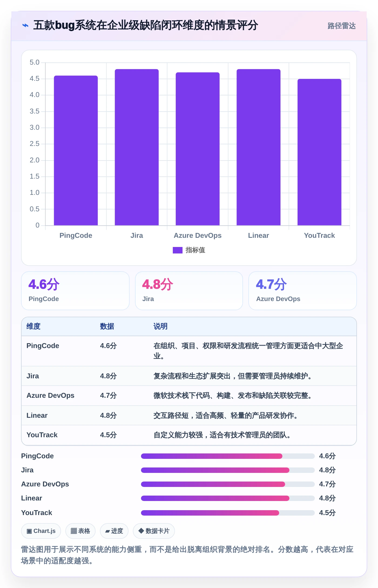Click description 自定义能力较强 for YouTrack
This screenshot has width=378, height=588.
(222, 435)
